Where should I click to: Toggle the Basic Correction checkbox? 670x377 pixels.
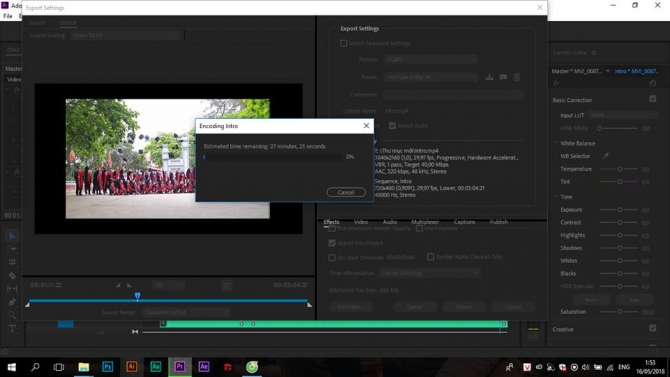(x=652, y=99)
